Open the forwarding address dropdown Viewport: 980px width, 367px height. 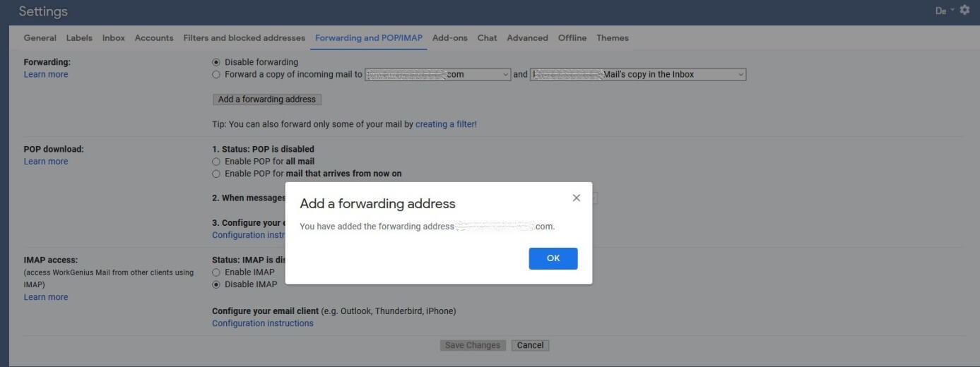pyautogui.click(x=437, y=74)
